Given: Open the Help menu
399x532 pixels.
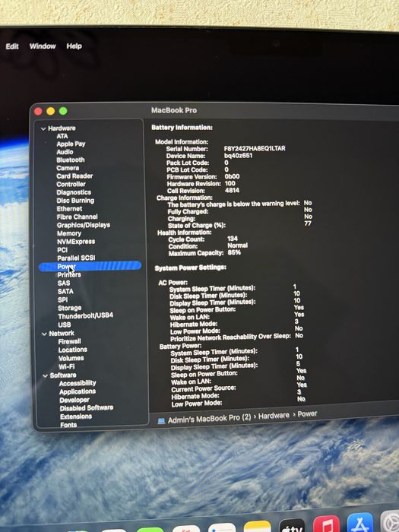Looking at the screenshot, I should [x=74, y=46].
